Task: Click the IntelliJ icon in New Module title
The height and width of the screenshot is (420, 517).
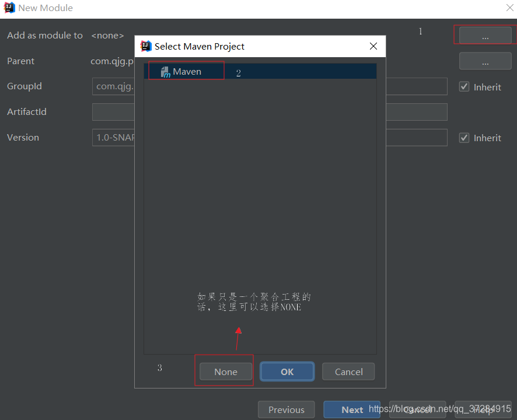Action: coord(9,8)
